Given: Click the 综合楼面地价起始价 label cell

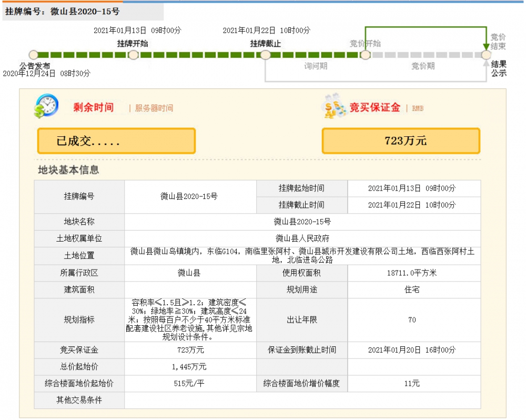Looking at the screenshot, I should [x=79, y=384].
